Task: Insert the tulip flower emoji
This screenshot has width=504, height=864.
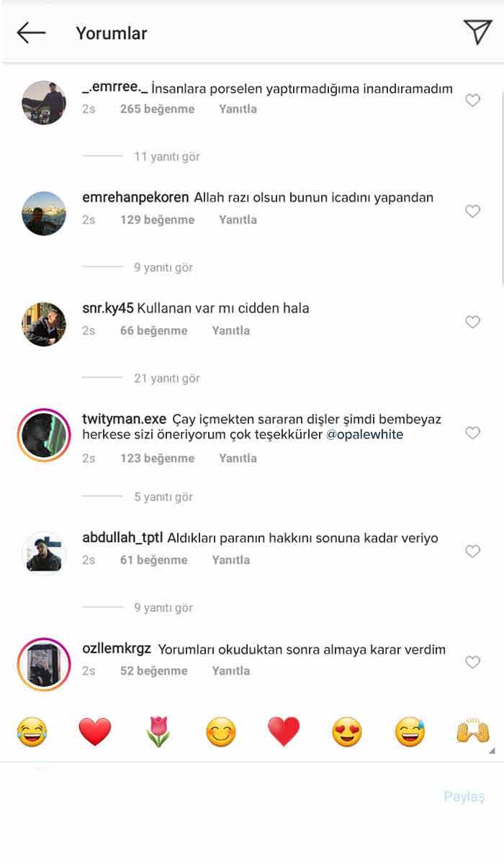Action: coord(158,732)
